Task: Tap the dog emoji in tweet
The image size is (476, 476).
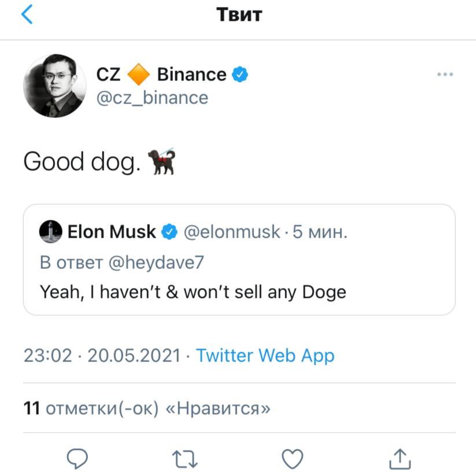Action: point(161,161)
